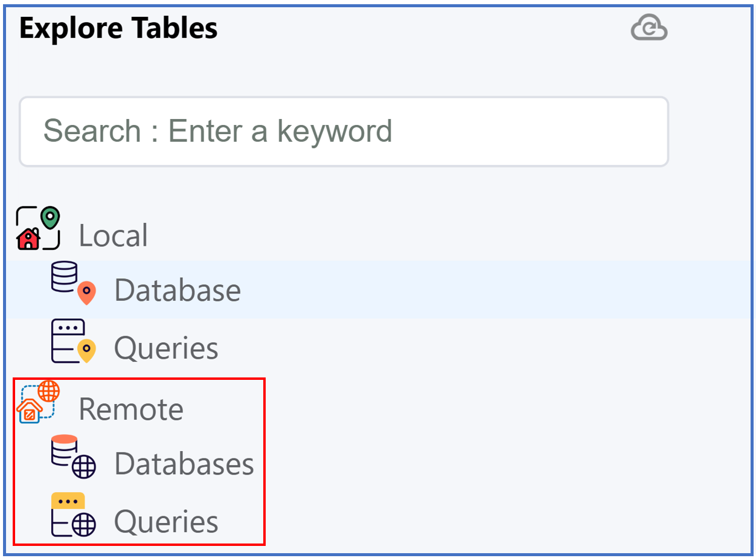Screen dimensions: 756x558
Task: Click the Local home icon
Action: click(29, 239)
